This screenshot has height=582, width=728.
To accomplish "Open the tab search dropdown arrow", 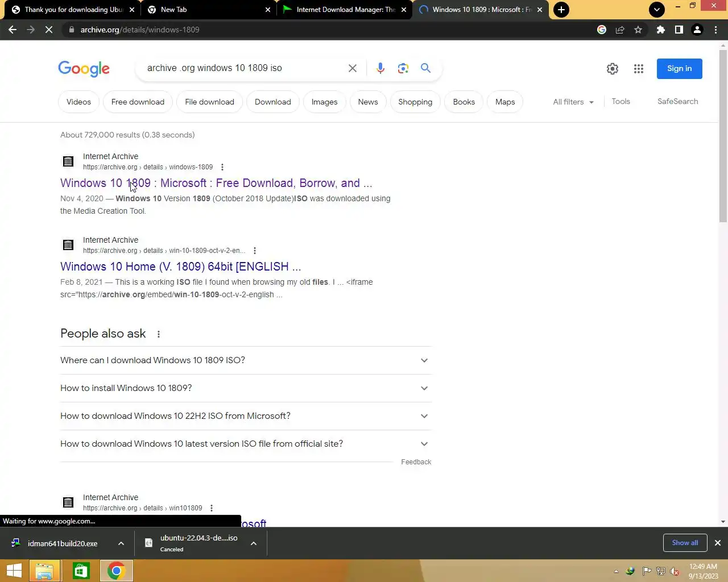I will pyautogui.click(x=657, y=10).
